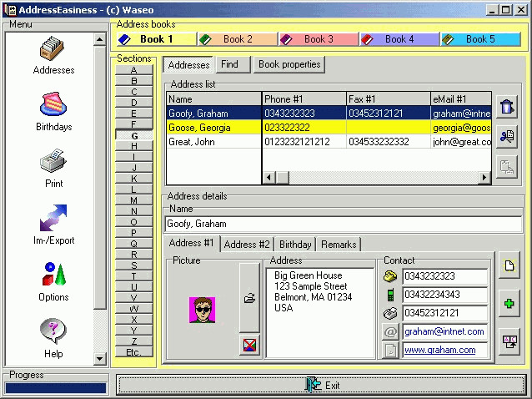Switch to Address #2 tab
Viewport: 532px width, 399px height.
click(x=247, y=244)
